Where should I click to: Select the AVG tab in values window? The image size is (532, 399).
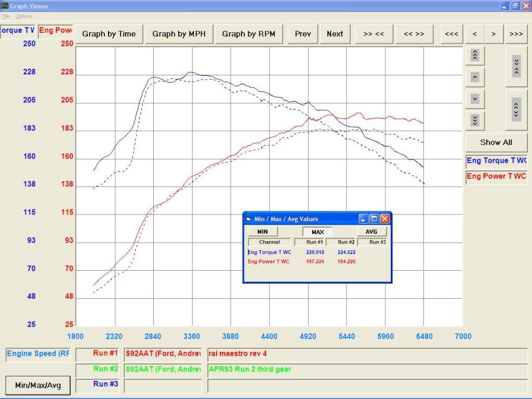[x=371, y=232]
